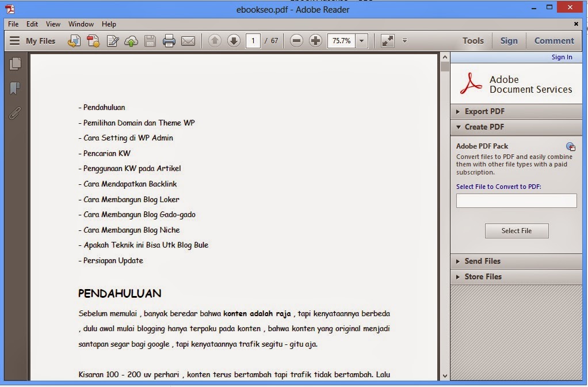Click the zoom percentage field 75.7%
Image resolution: width=588 pixels, height=387 pixels.
342,40
